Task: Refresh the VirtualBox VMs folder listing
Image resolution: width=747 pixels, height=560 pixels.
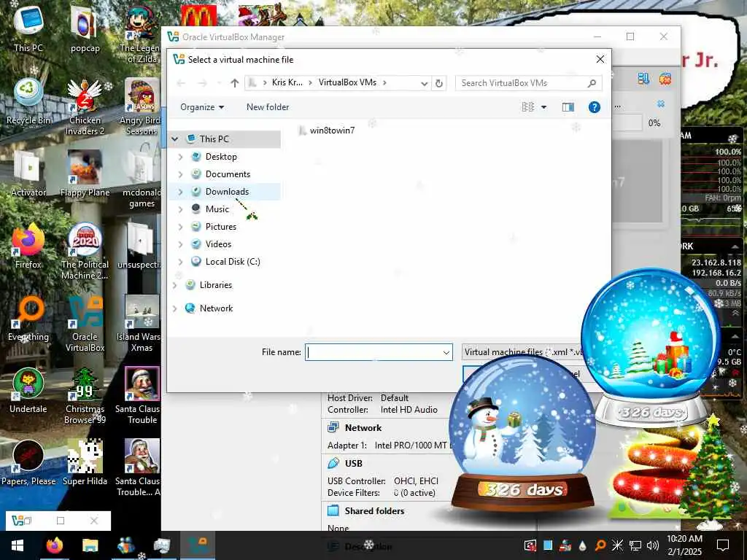Action: point(438,83)
